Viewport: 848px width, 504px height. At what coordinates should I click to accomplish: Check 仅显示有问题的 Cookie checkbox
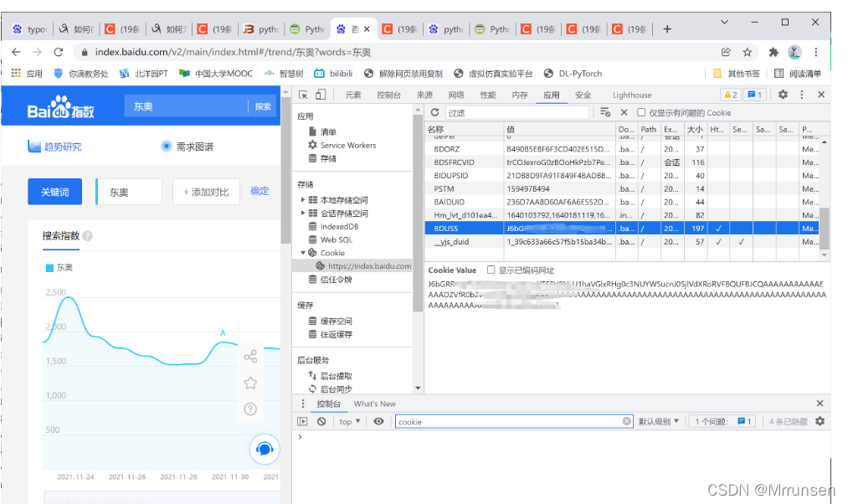point(641,112)
